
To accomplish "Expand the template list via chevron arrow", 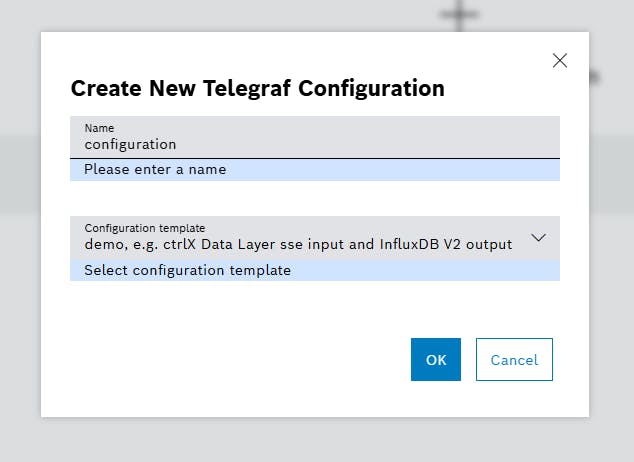I will (538, 238).
